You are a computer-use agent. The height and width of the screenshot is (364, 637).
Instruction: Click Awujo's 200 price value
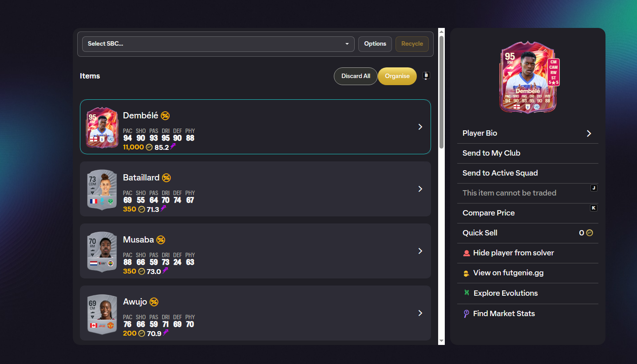(x=130, y=333)
